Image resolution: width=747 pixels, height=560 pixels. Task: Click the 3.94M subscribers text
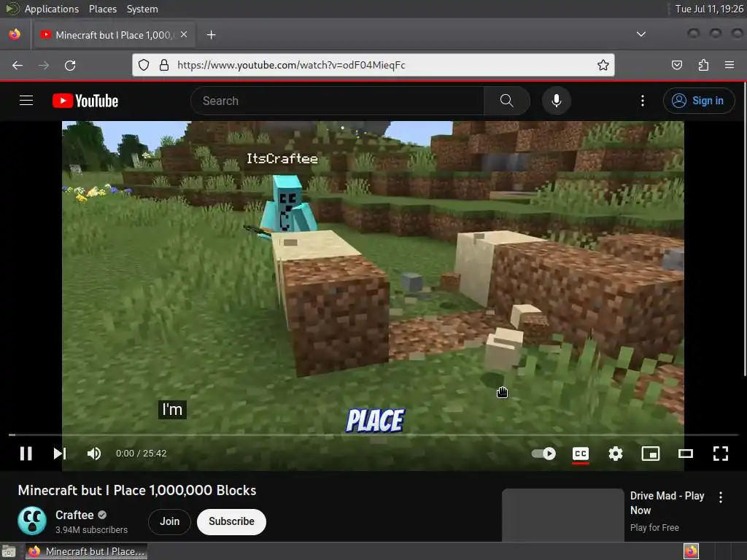pyautogui.click(x=91, y=529)
